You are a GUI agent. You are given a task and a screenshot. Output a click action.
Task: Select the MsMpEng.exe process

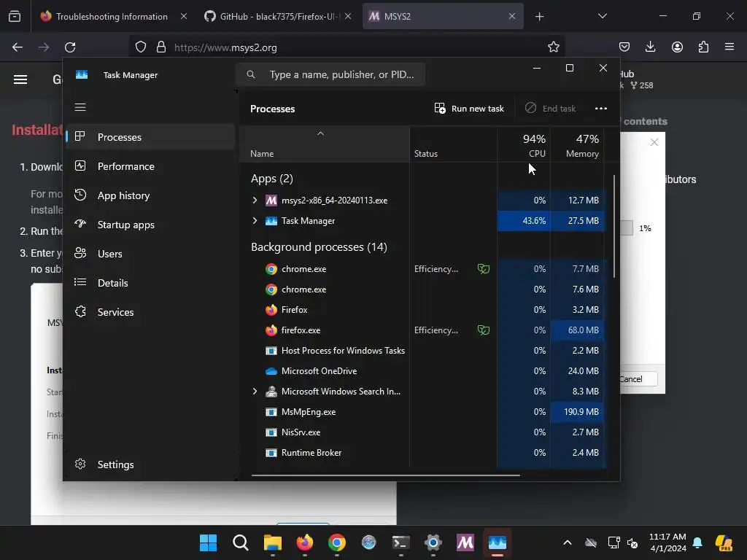click(424, 412)
